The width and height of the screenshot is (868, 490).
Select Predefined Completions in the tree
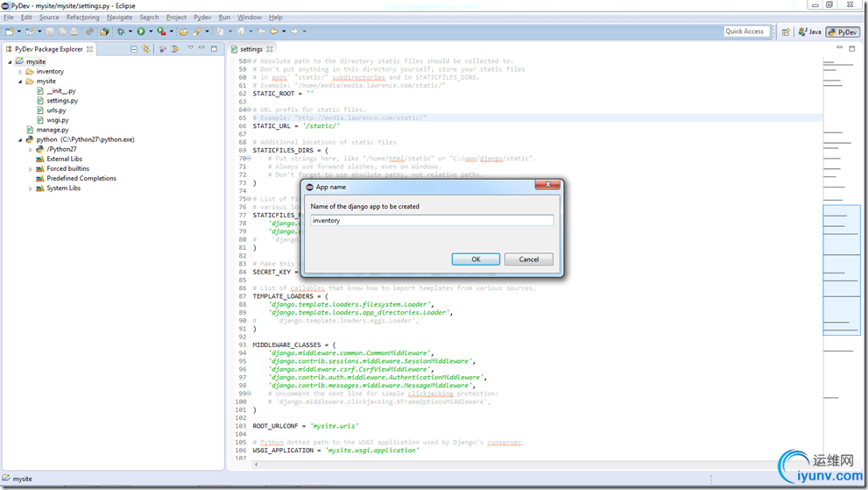(x=81, y=179)
